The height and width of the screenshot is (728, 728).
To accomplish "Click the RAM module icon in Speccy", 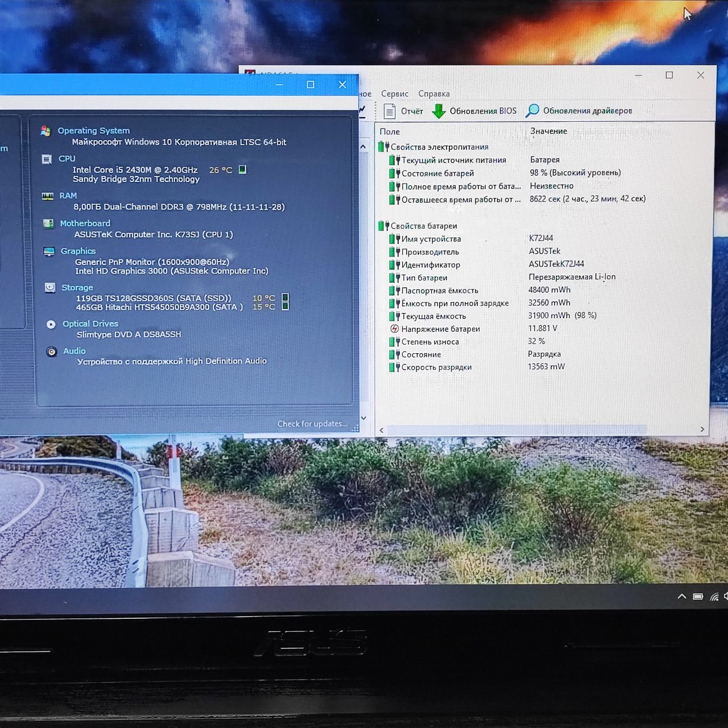I will click(48, 196).
